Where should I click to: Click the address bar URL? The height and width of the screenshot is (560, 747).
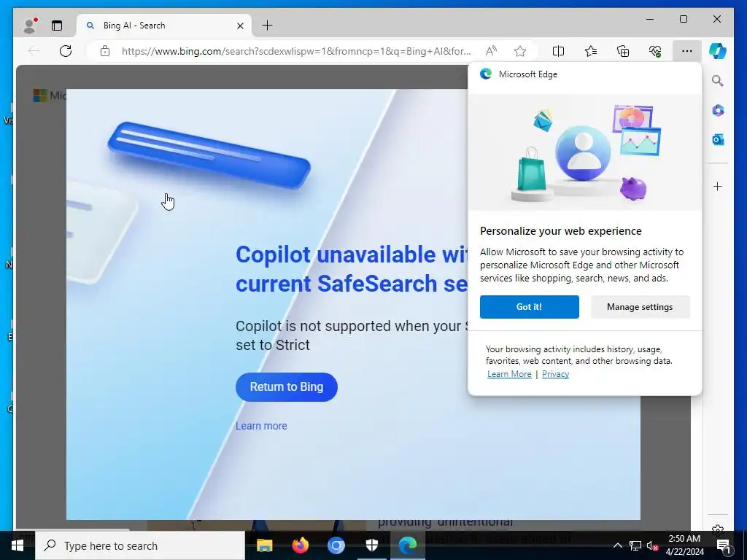click(296, 51)
